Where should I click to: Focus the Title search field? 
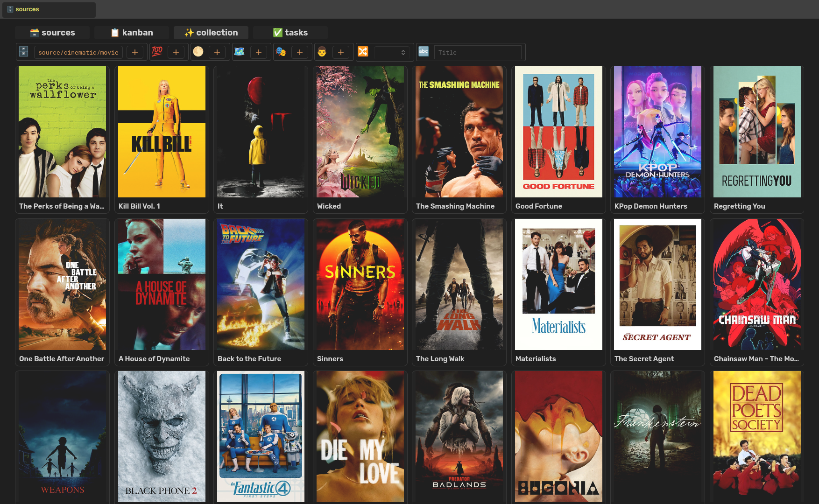click(x=477, y=52)
